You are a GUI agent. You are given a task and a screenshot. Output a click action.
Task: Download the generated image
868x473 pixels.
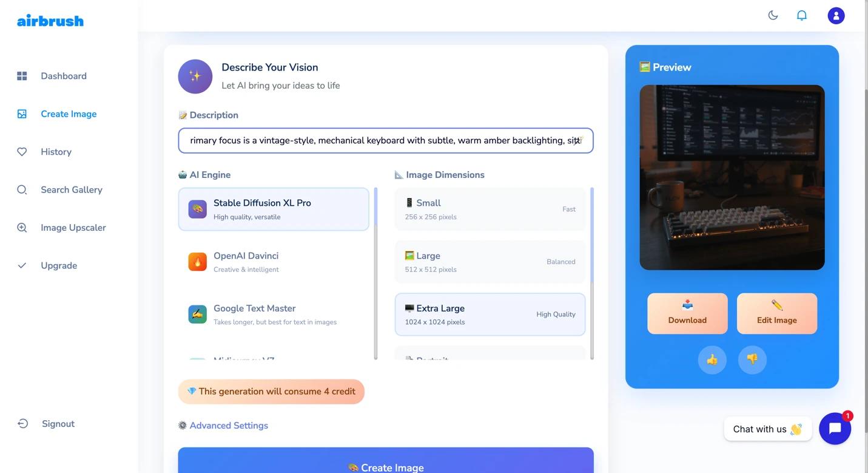(x=687, y=313)
